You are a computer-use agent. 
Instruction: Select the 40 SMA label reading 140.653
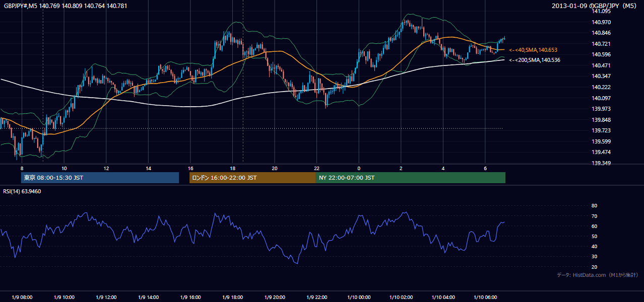pos(533,50)
